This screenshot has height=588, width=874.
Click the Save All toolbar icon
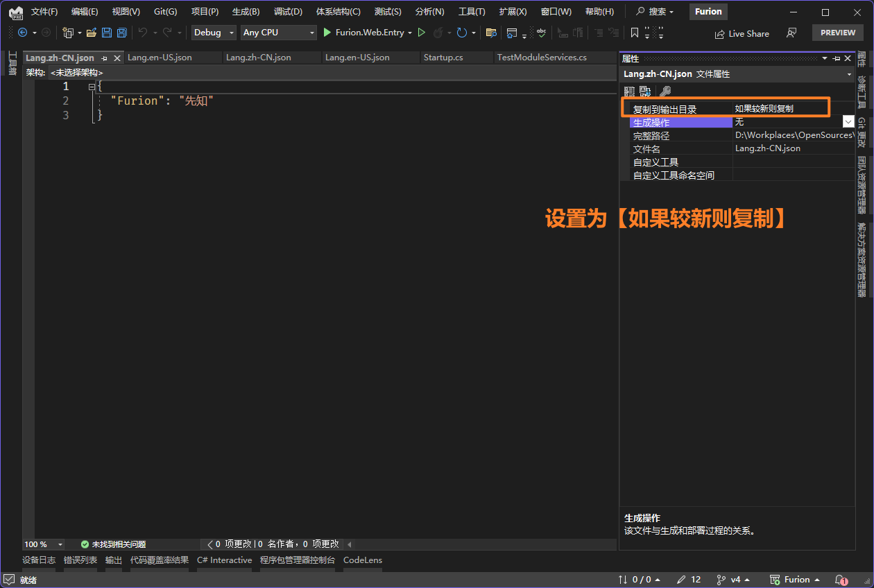pyautogui.click(x=122, y=33)
